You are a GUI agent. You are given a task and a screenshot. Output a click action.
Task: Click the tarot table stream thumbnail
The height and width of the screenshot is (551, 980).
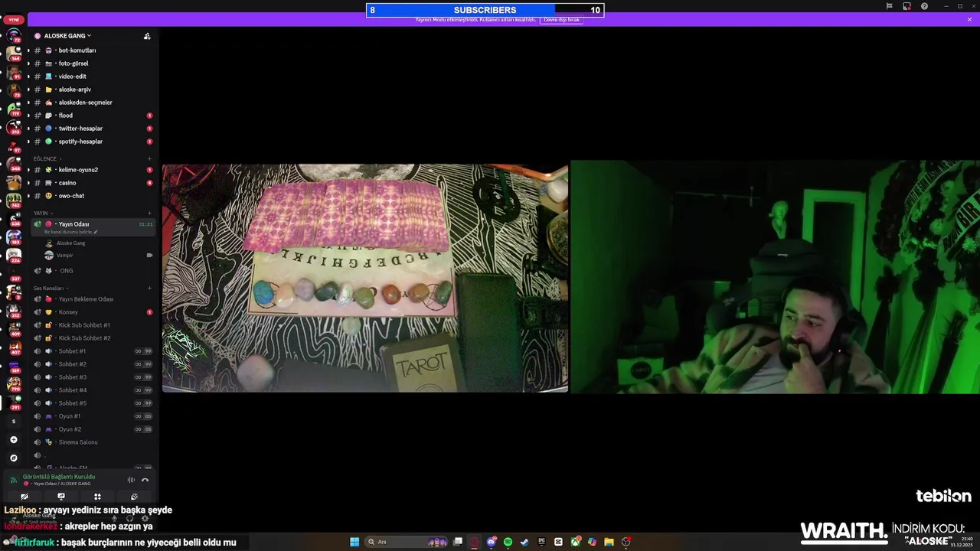(x=365, y=278)
